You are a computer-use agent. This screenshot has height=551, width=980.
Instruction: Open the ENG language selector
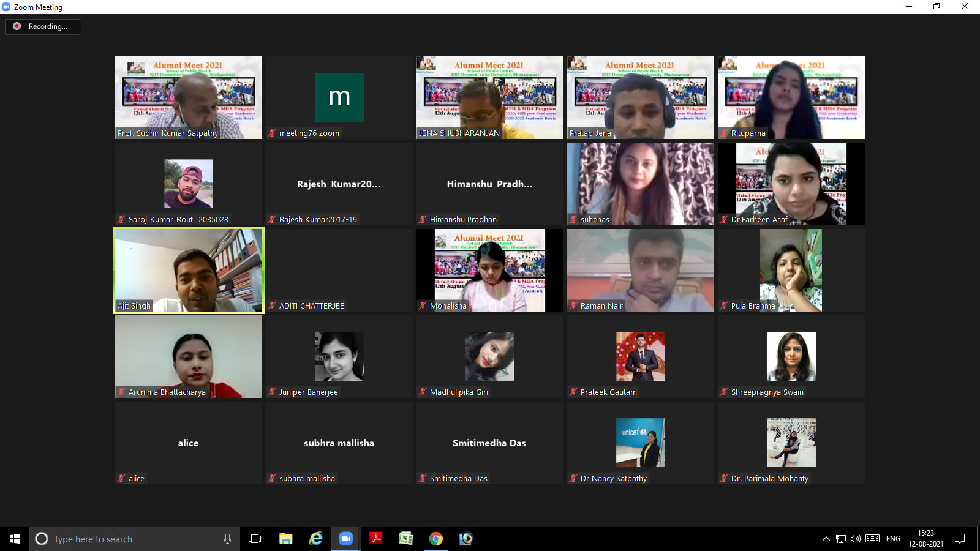click(893, 539)
